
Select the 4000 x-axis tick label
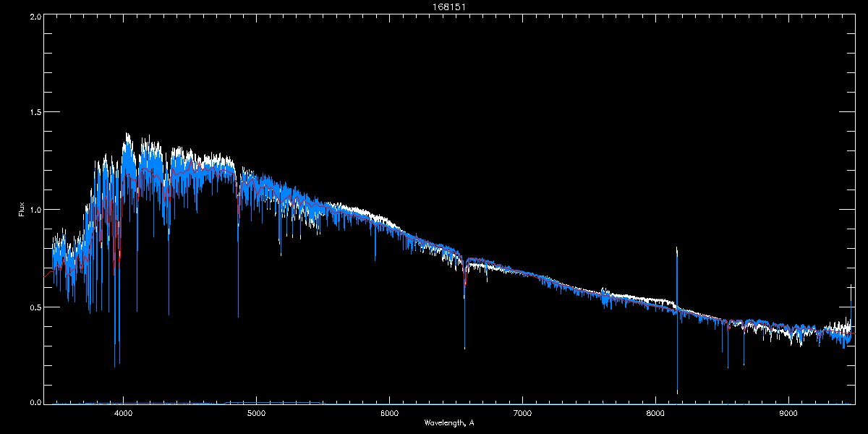tap(124, 414)
